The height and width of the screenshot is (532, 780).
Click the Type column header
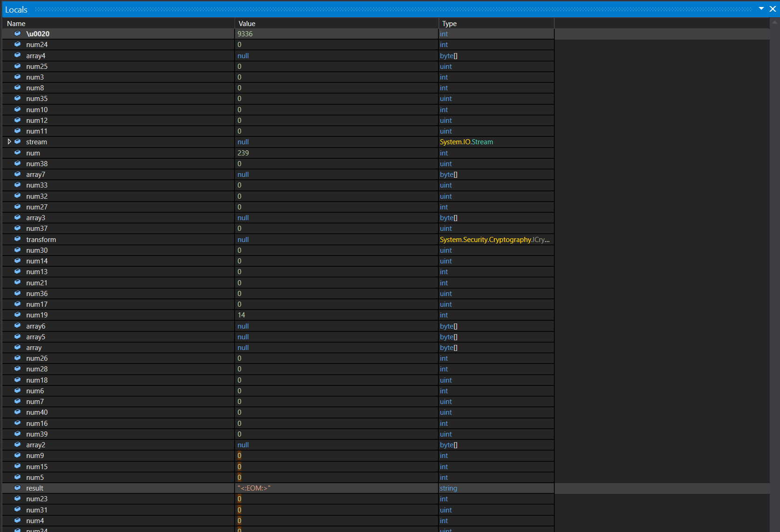[x=449, y=23]
